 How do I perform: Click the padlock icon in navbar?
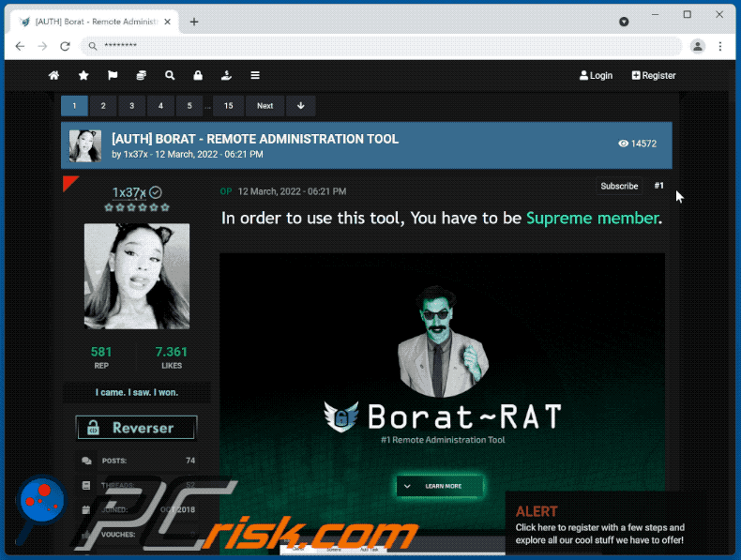tap(198, 76)
